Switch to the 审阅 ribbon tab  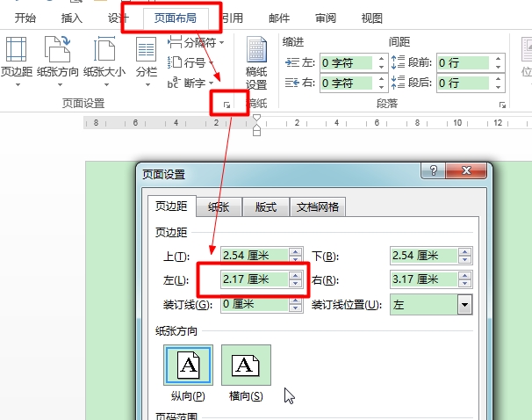(326, 18)
